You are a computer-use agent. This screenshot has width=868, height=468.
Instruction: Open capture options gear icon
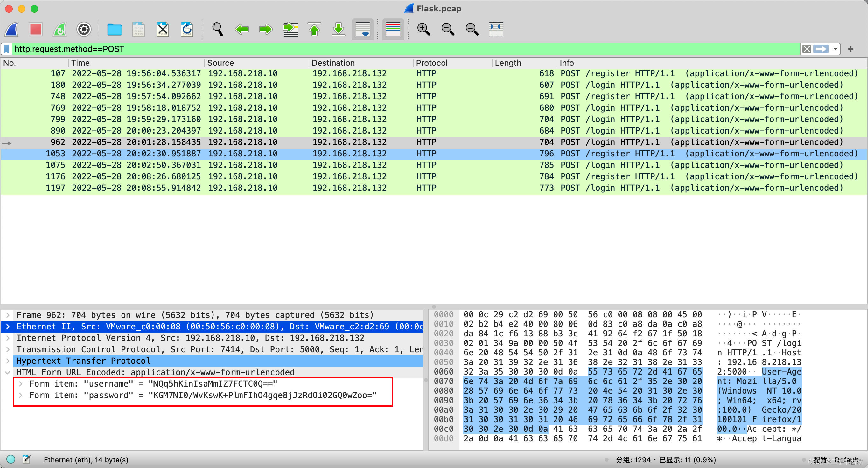coord(84,29)
